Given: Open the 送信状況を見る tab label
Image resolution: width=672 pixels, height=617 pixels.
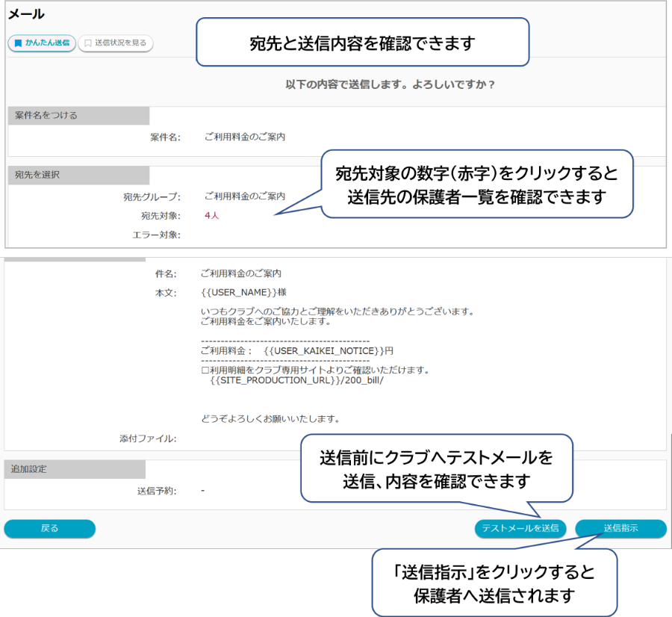Looking at the screenshot, I should (x=120, y=43).
